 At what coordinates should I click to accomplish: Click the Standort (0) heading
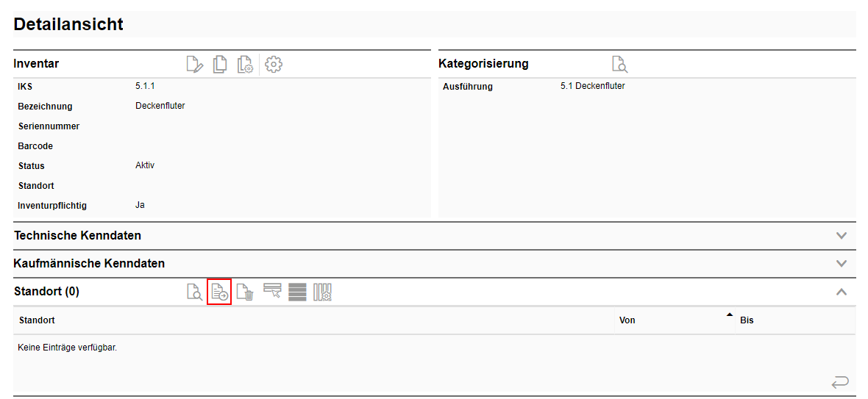tap(46, 292)
